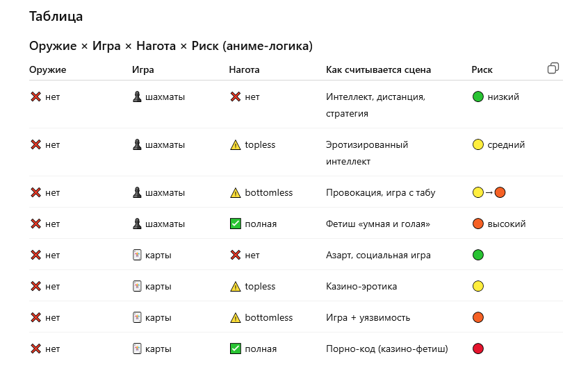This screenshot has width=588, height=386.
Task: Click the green checkmark in the Фетиш row
Action: 235,224
